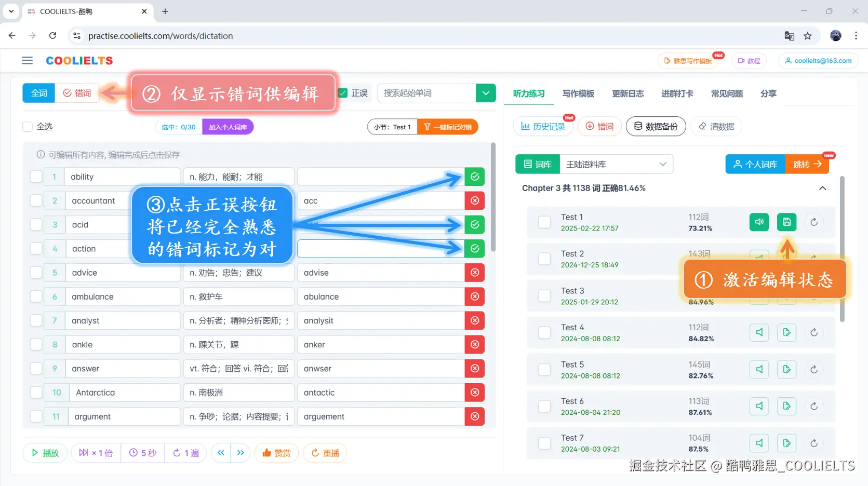This screenshot has width=868, height=486.
Task: Switch to the 全词 all-words tab
Action: coord(39,93)
